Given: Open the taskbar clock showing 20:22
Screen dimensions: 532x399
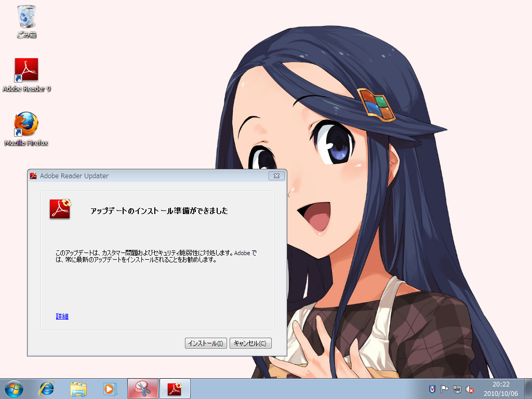Looking at the screenshot, I should 501,389.
